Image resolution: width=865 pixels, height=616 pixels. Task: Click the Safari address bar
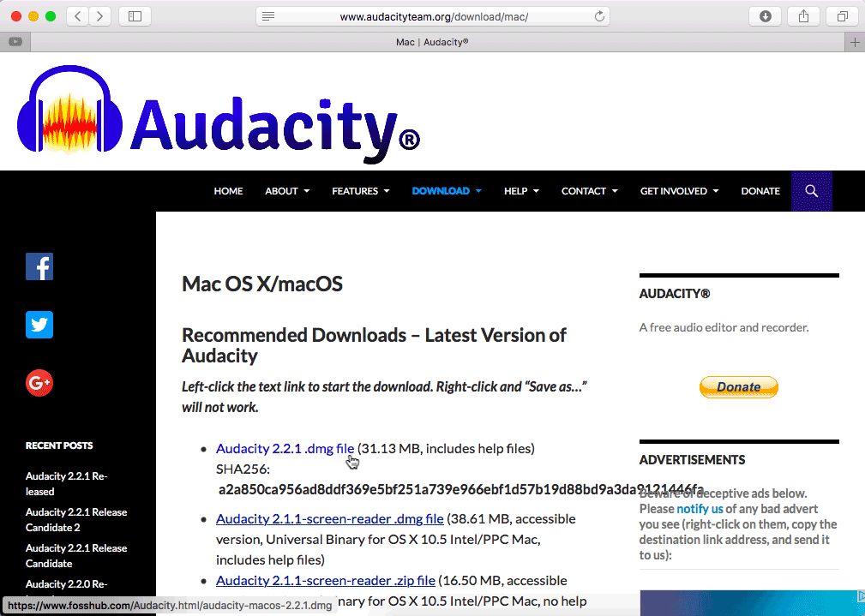433,16
